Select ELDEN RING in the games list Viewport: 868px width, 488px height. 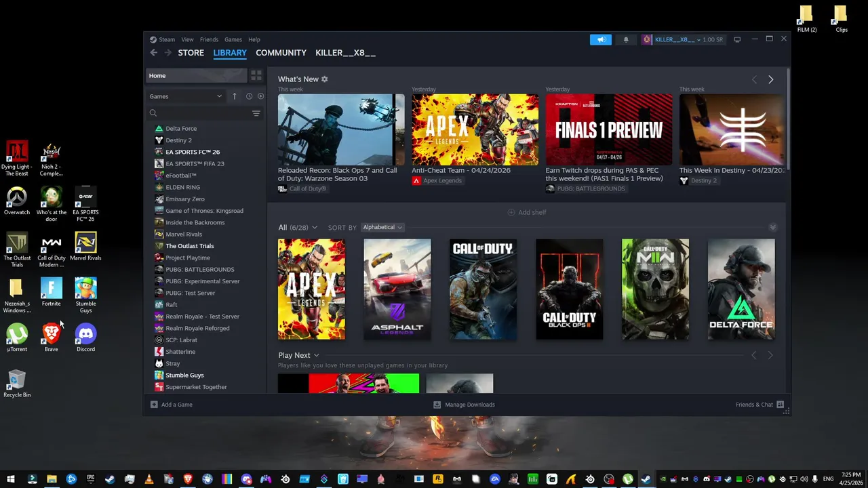[182, 187]
